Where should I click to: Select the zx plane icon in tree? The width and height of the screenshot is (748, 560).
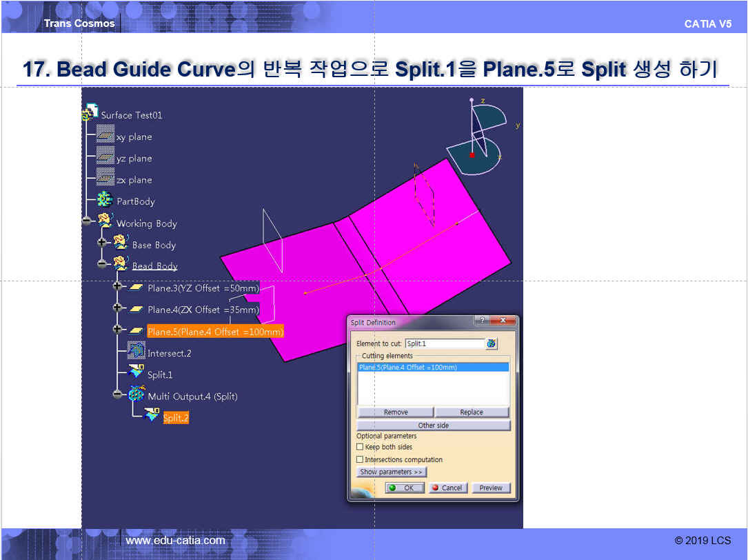[105, 177]
